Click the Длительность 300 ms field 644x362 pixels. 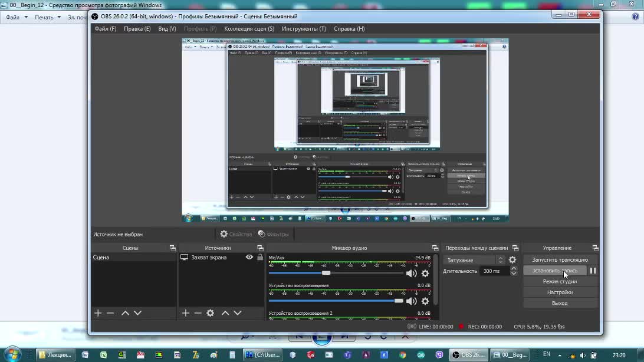coord(494,271)
